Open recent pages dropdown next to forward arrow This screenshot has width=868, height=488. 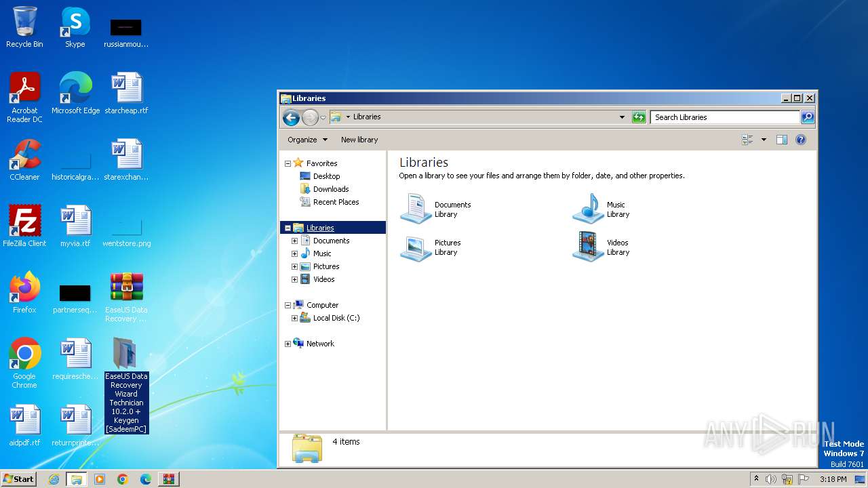323,118
